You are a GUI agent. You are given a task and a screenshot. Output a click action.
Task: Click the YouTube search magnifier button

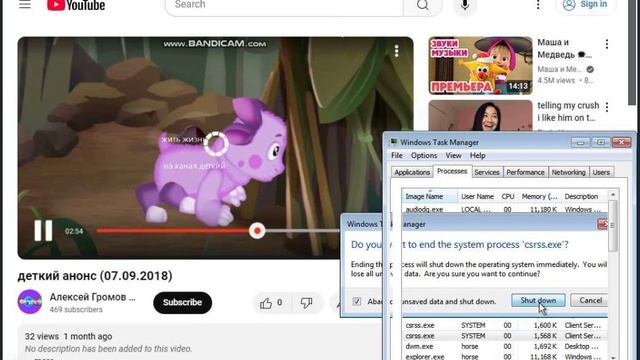tap(422, 5)
